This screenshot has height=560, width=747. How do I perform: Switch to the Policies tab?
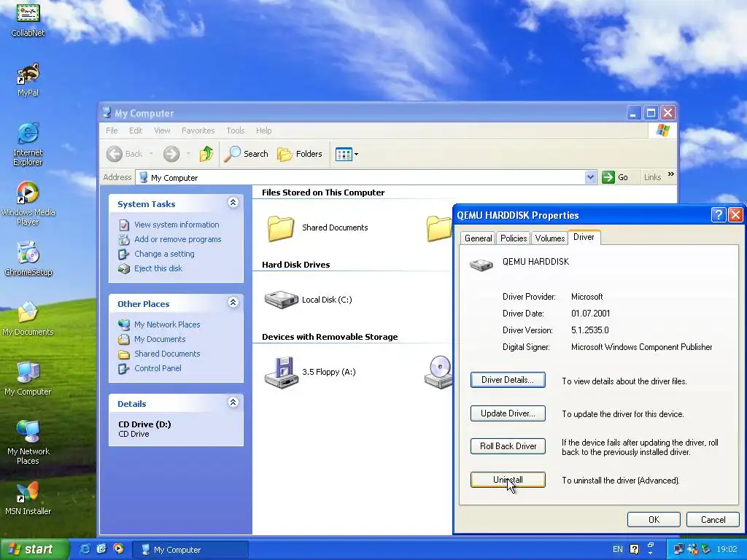tap(514, 238)
